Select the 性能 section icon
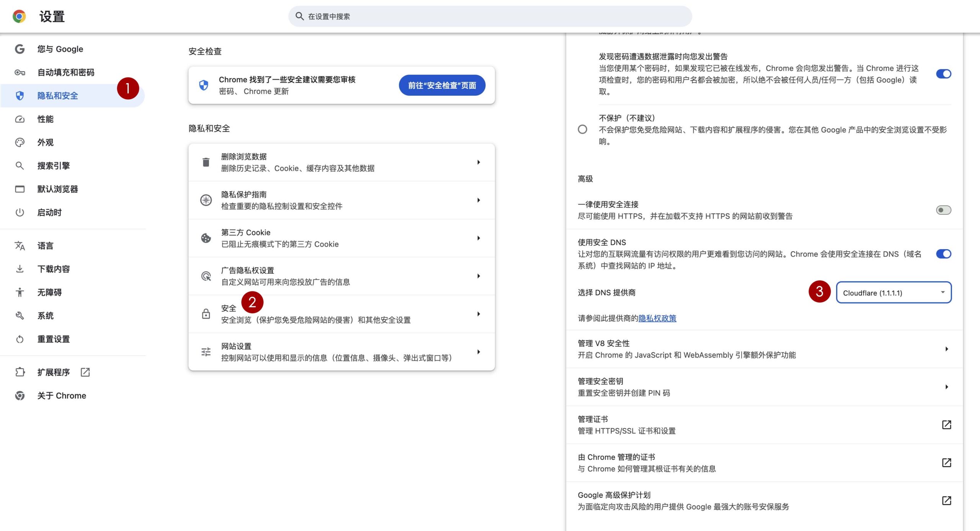Image resolution: width=980 pixels, height=531 pixels. click(20, 119)
